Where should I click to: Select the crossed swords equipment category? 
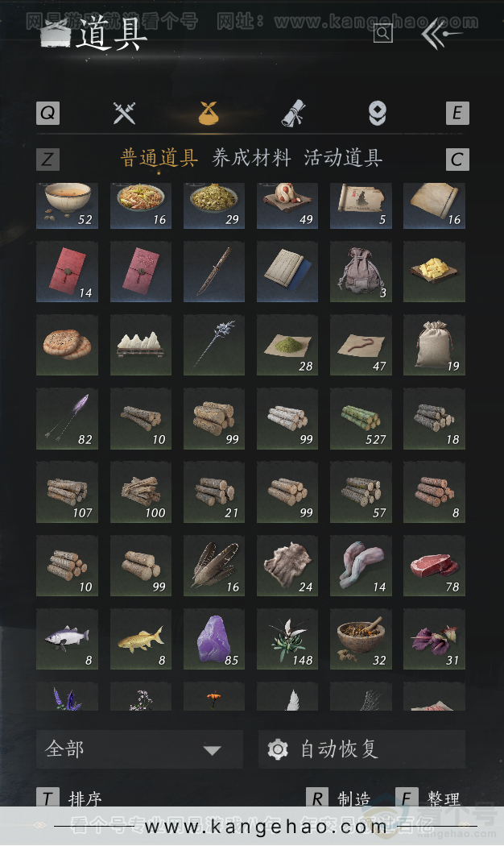coord(125,114)
